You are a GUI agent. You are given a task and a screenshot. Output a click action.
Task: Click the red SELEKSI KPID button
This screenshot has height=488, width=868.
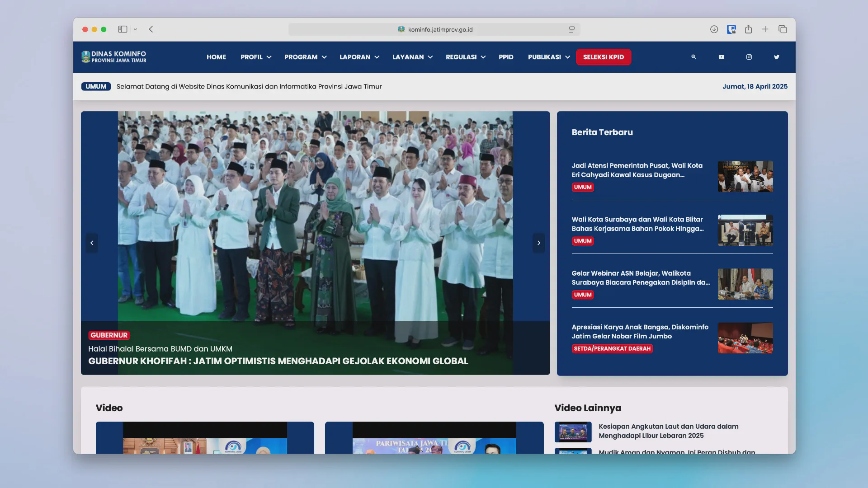pyautogui.click(x=604, y=57)
